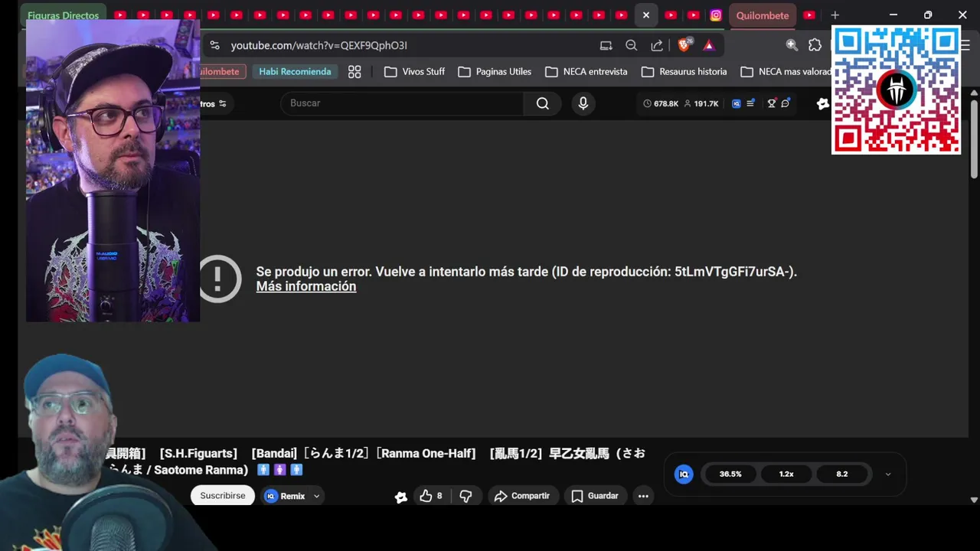Open the more actions three-dot menu
The image size is (980, 551).
point(643,496)
